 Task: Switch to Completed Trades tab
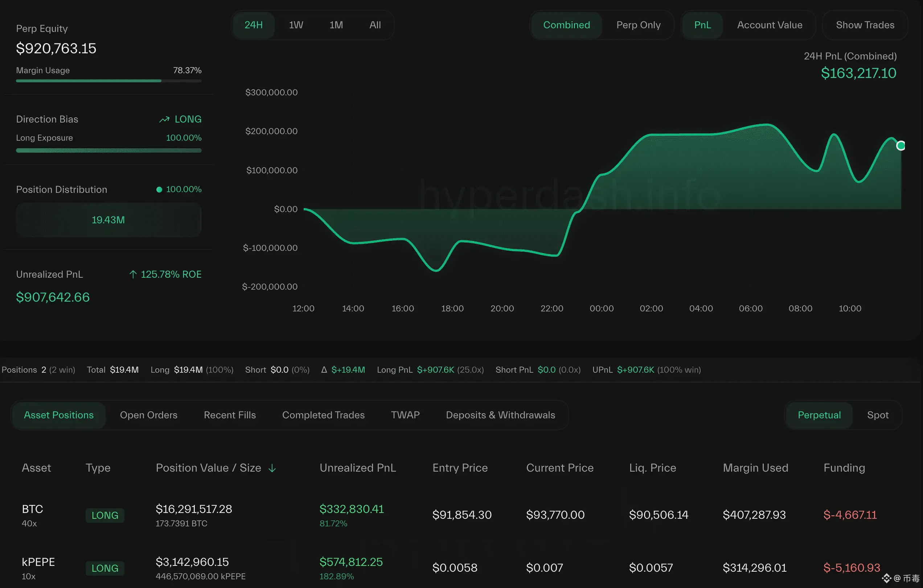(x=323, y=415)
